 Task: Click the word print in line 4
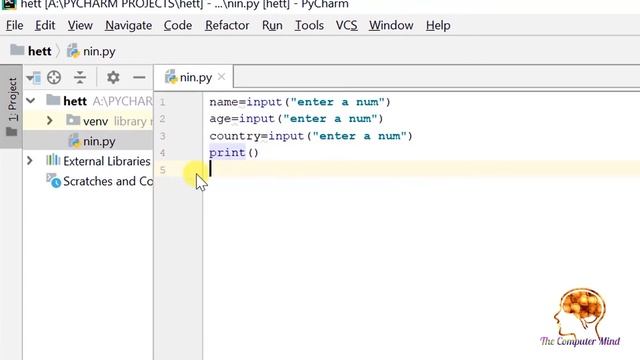coord(227,153)
